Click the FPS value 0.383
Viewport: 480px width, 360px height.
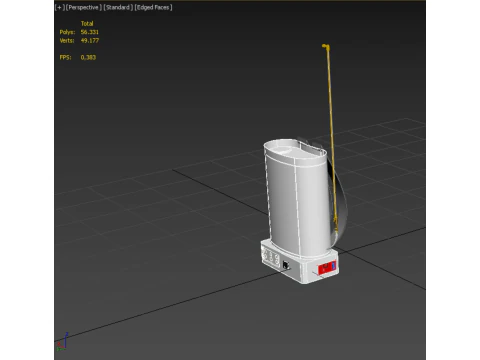pyautogui.click(x=88, y=57)
